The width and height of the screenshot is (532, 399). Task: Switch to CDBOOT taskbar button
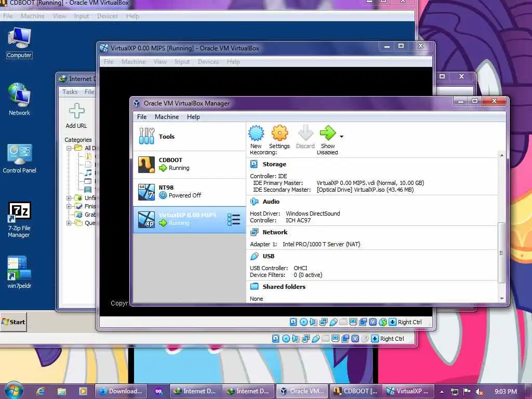pyautogui.click(x=356, y=391)
